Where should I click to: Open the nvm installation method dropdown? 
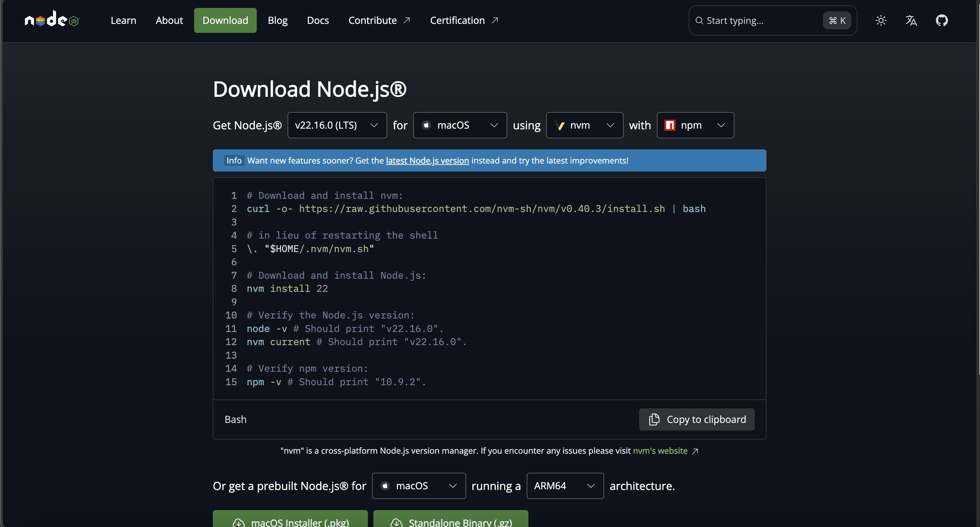point(584,125)
